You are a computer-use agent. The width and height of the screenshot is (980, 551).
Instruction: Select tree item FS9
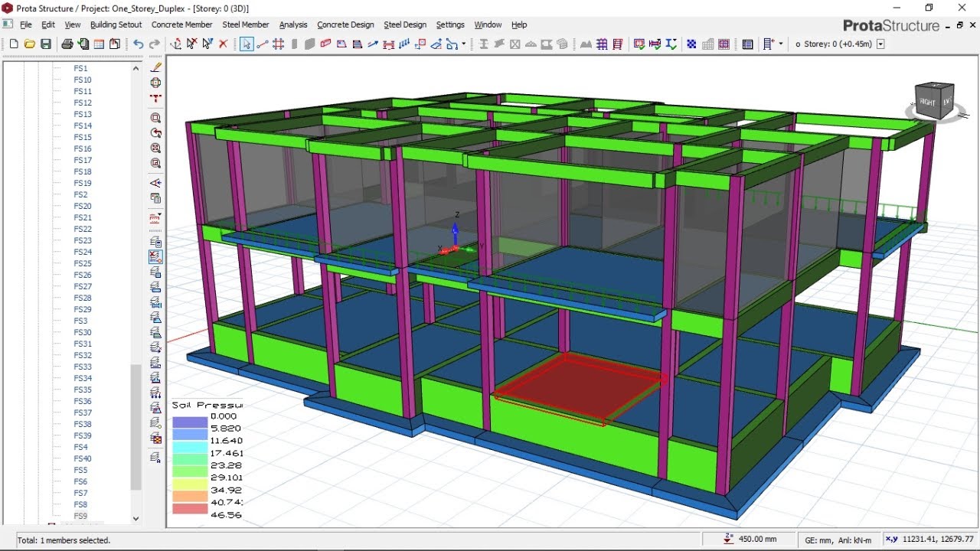coord(80,516)
